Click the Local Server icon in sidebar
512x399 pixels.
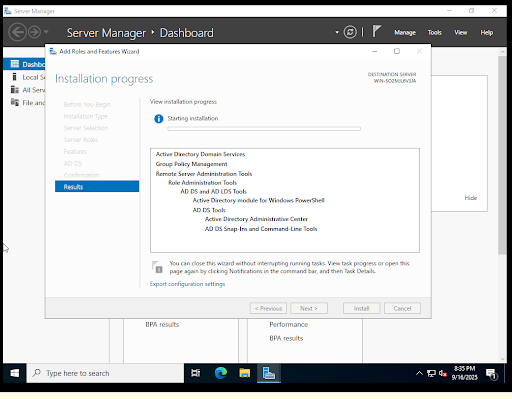click(x=14, y=77)
